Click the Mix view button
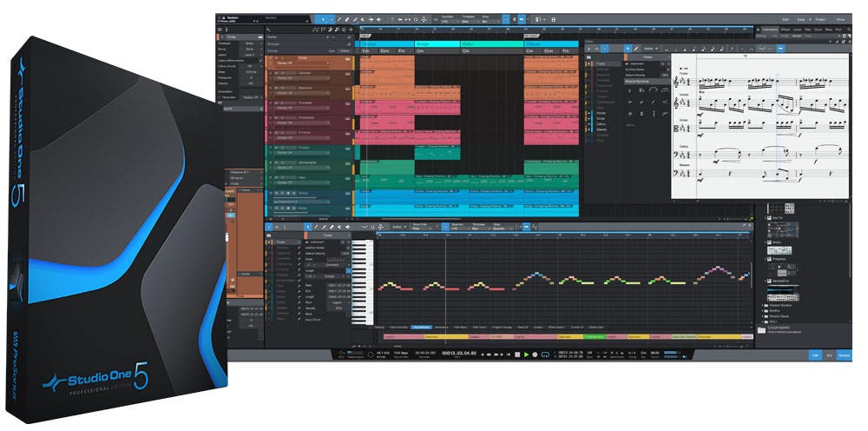This screenshot has width=868, height=431. tap(829, 355)
